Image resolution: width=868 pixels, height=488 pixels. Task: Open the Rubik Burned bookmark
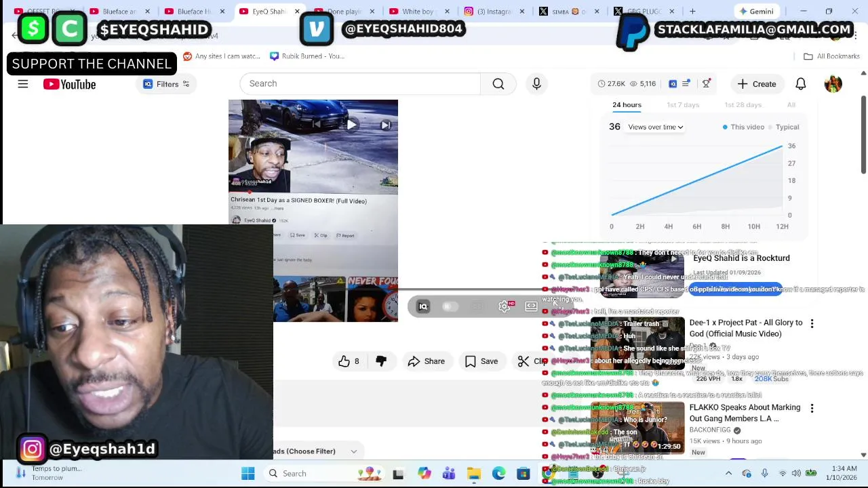point(308,56)
